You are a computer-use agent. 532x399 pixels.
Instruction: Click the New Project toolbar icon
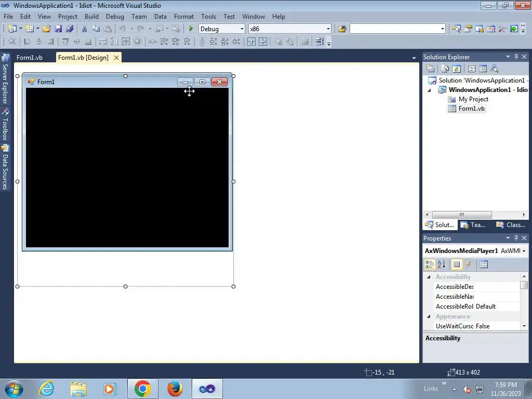(x=12, y=29)
